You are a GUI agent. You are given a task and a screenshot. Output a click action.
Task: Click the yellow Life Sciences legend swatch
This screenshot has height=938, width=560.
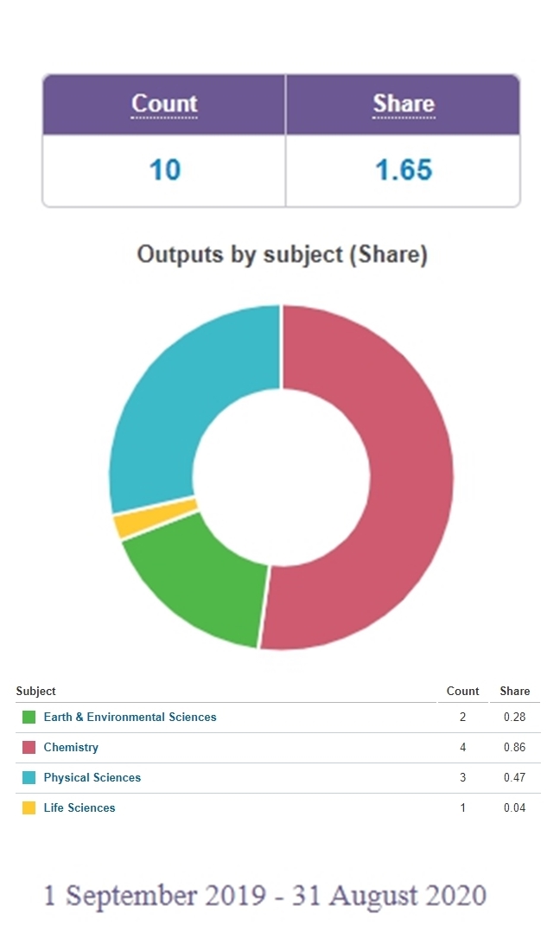(x=29, y=807)
